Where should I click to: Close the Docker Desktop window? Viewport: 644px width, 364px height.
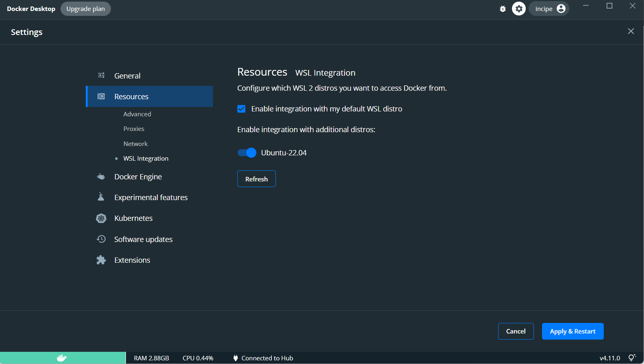point(633,6)
